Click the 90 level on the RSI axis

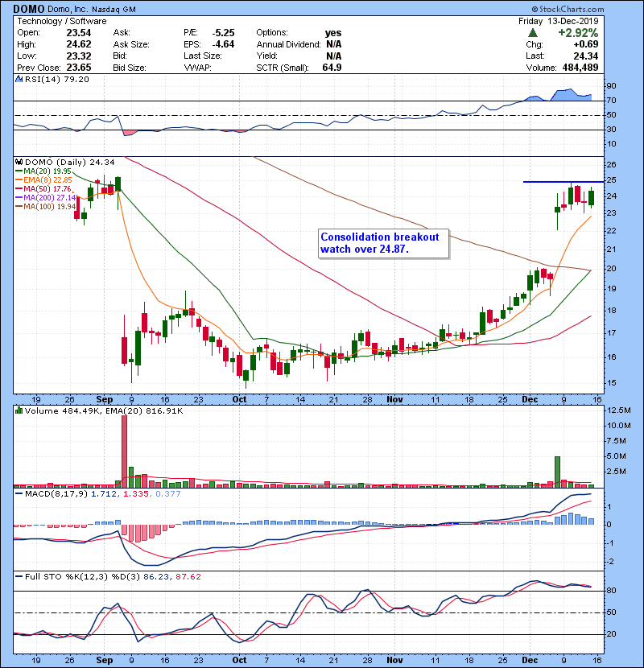[611, 86]
